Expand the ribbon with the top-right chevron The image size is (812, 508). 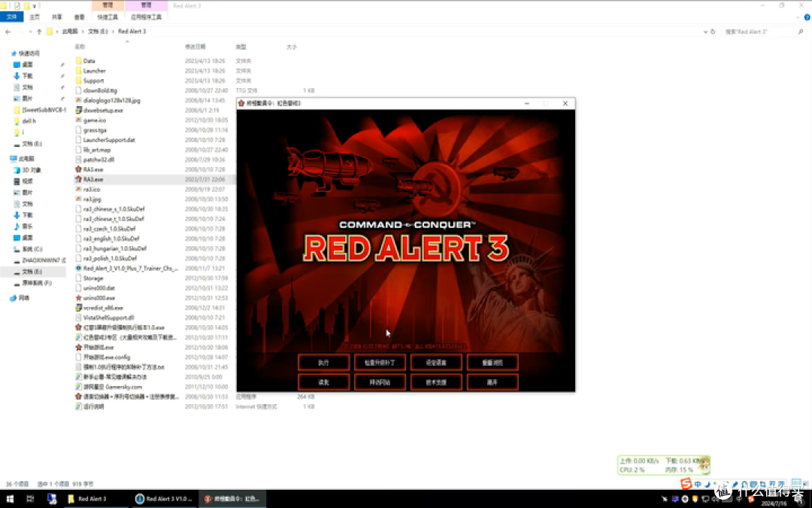(798, 17)
